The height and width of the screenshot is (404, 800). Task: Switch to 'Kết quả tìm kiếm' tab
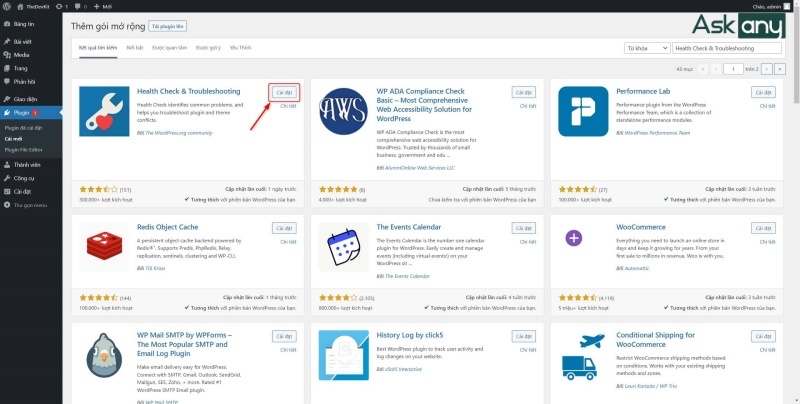tap(98, 48)
